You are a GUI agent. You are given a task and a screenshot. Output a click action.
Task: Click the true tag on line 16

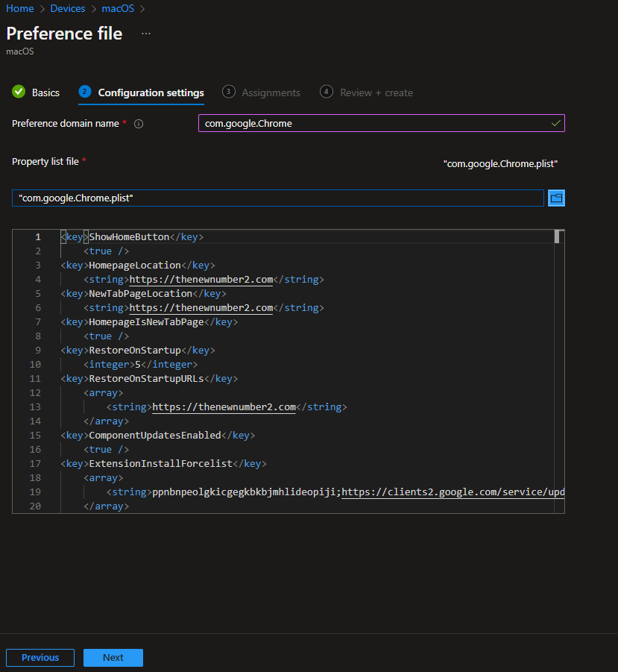coord(106,449)
